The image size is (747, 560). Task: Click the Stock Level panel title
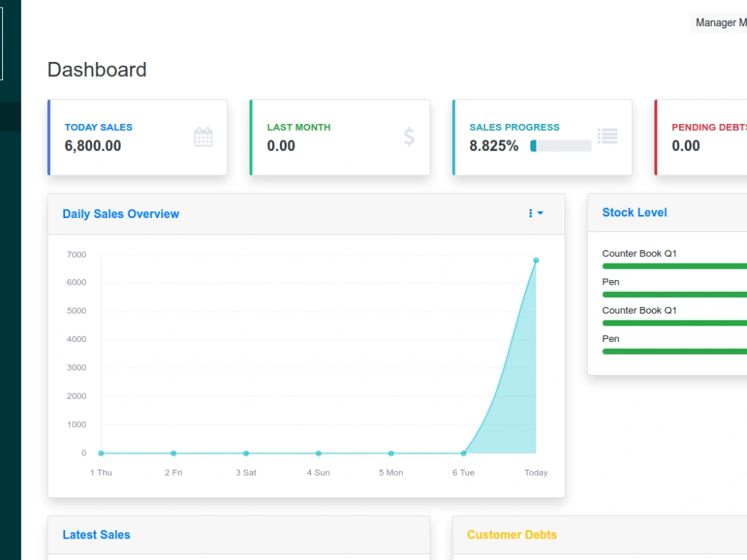coord(634,212)
